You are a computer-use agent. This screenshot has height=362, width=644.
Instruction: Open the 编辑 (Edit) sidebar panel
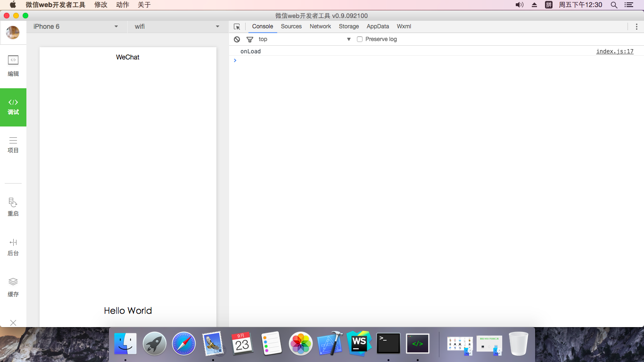[13, 66]
